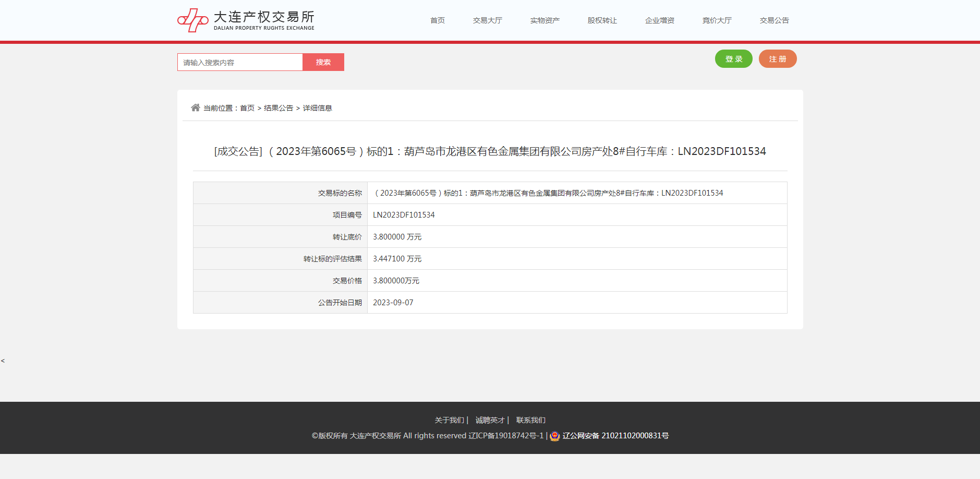Click the orange 注册 button
This screenshot has width=980, height=479.
point(778,59)
